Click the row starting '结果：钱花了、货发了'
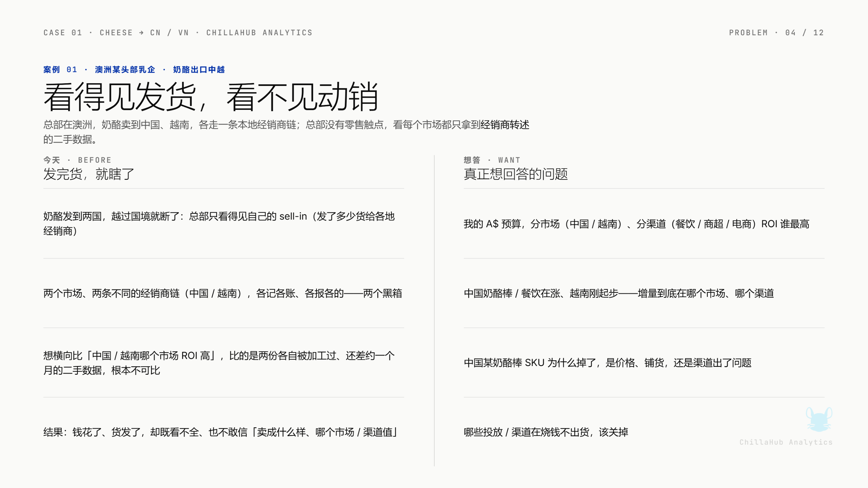The image size is (868, 488). coord(223,432)
